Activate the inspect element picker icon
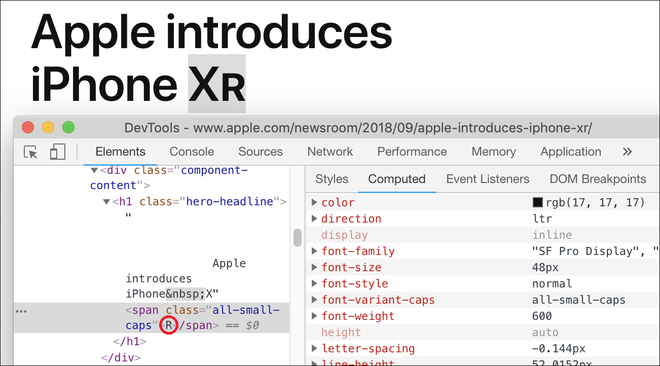The height and width of the screenshot is (366, 660). (x=31, y=152)
